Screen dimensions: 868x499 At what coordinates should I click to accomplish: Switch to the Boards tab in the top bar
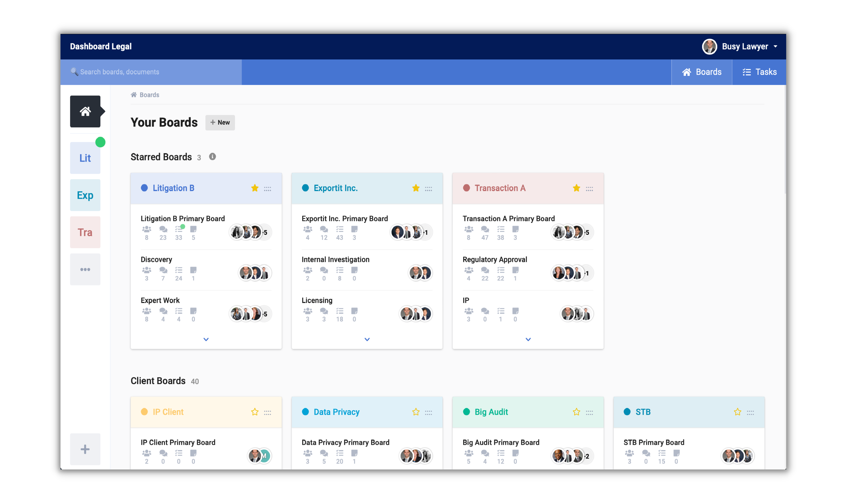point(701,72)
